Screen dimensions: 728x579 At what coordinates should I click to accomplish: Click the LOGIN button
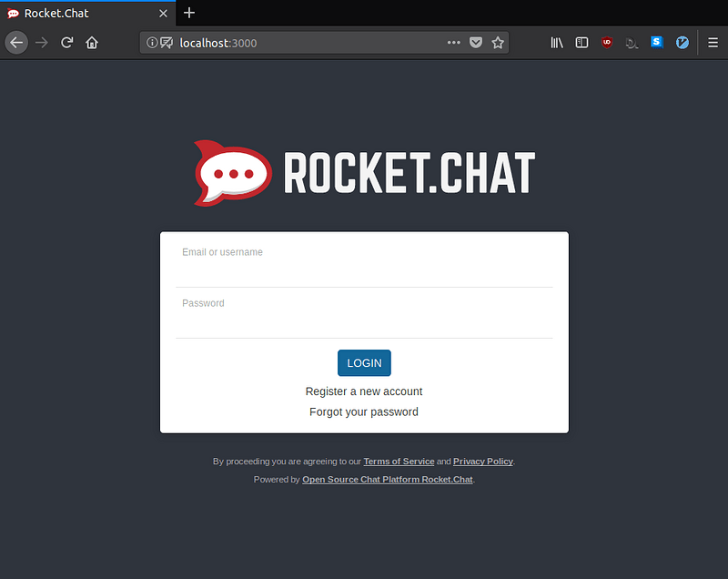point(364,362)
